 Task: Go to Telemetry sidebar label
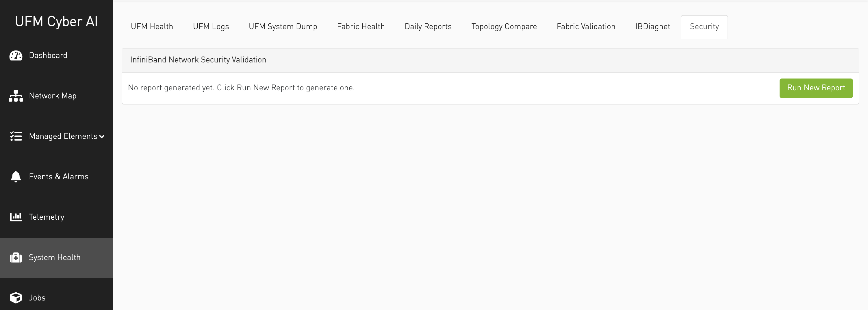(x=47, y=217)
